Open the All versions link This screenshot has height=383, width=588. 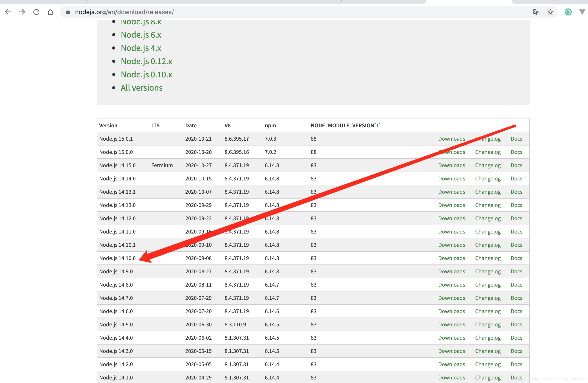[x=142, y=88]
